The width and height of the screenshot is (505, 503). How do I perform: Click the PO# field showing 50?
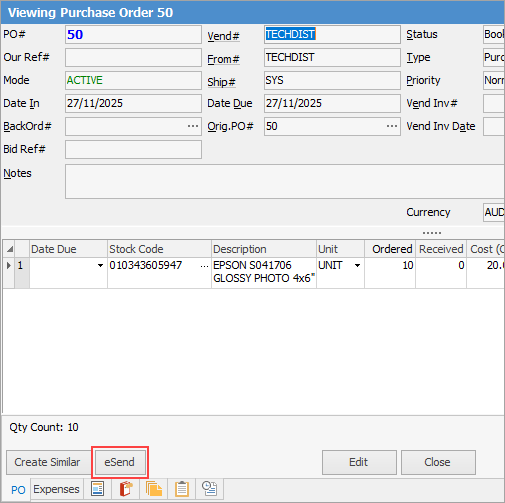[133, 35]
